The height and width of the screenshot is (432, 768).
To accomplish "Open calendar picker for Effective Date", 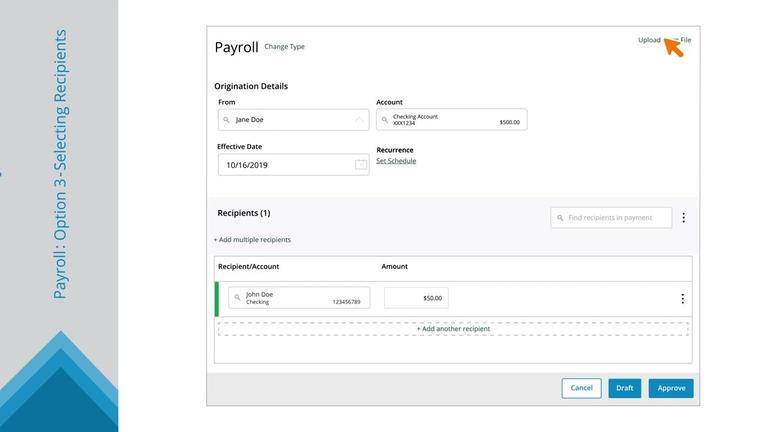I will [360, 165].
